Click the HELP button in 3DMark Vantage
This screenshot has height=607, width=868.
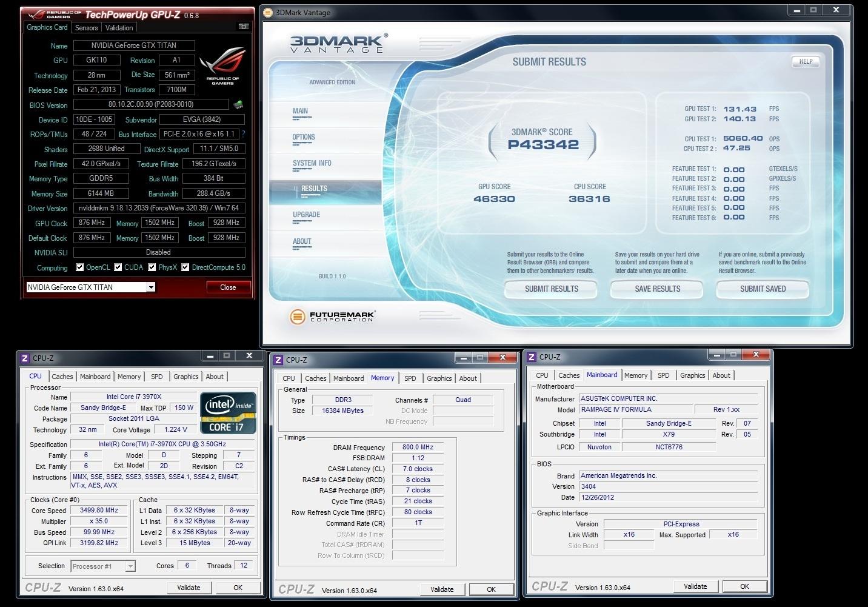click(806, 61)
